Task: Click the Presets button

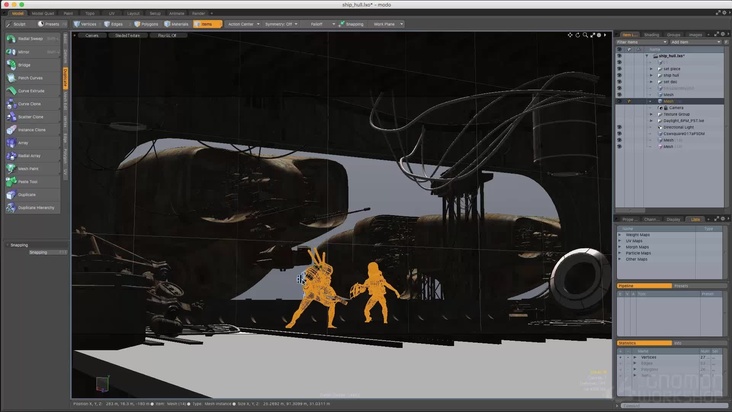Action: [x=51, y=23]
